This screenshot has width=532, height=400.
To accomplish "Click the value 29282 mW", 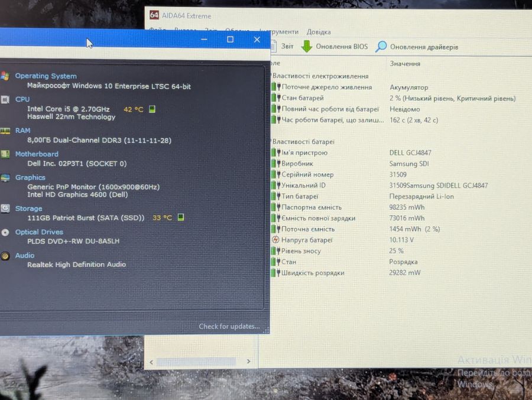I will pyautogui.click(x=405, y=272).
